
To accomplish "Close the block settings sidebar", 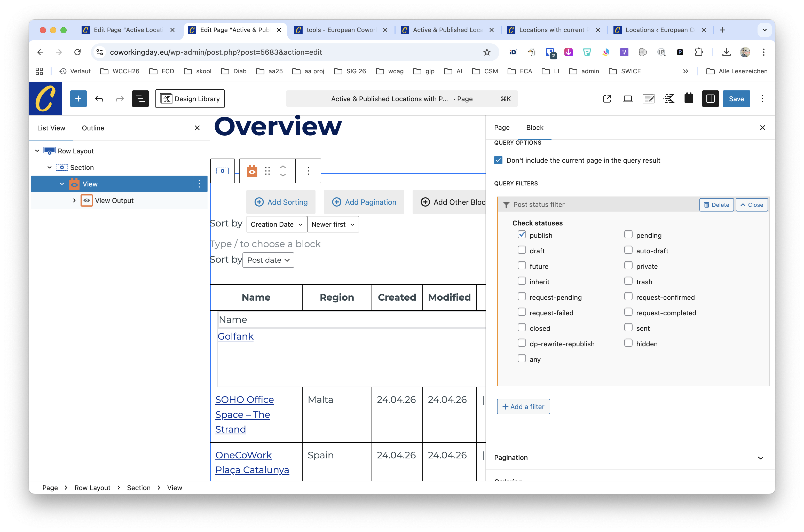I will click(x=763, y=128).
